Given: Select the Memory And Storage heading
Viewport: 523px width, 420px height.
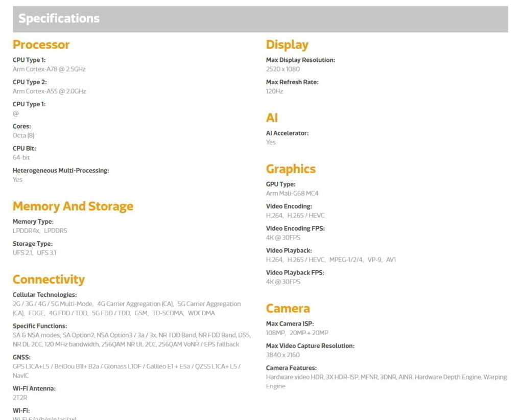Looking at the screenshot, I should pyautogui.click(x=73, y=206).
